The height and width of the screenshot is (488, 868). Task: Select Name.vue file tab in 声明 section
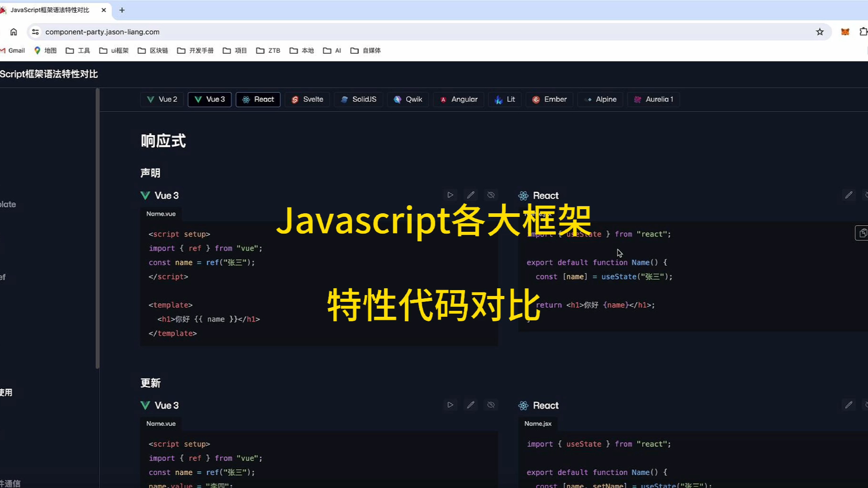pyautogui.click(x=161, y=214)
